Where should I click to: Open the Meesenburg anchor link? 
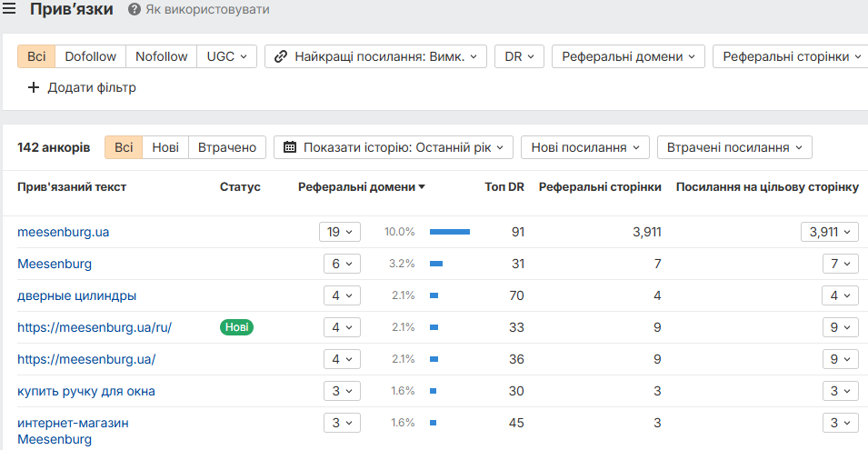click(x=55, y=264)
